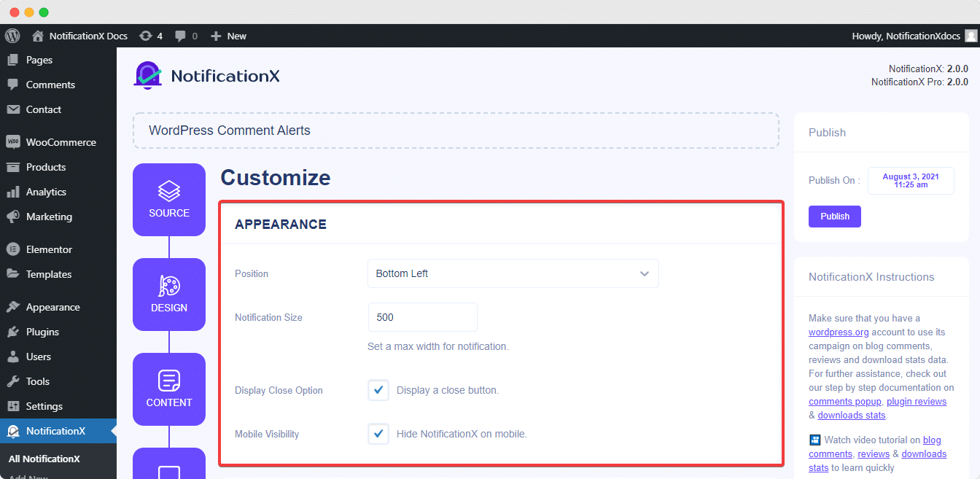This screenshot has width=980, height=479.
Task: Open Products via its sidebar icon
Action: 13,167
